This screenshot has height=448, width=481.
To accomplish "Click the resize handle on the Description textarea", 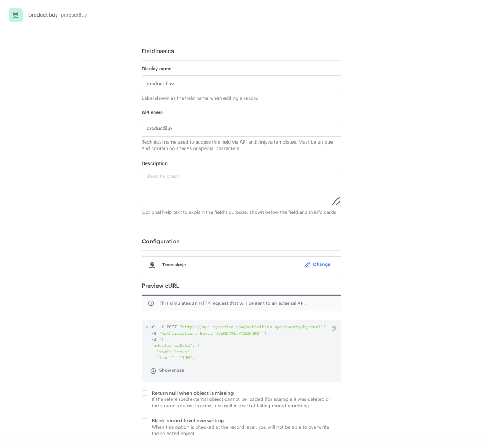I will point(336,201).
